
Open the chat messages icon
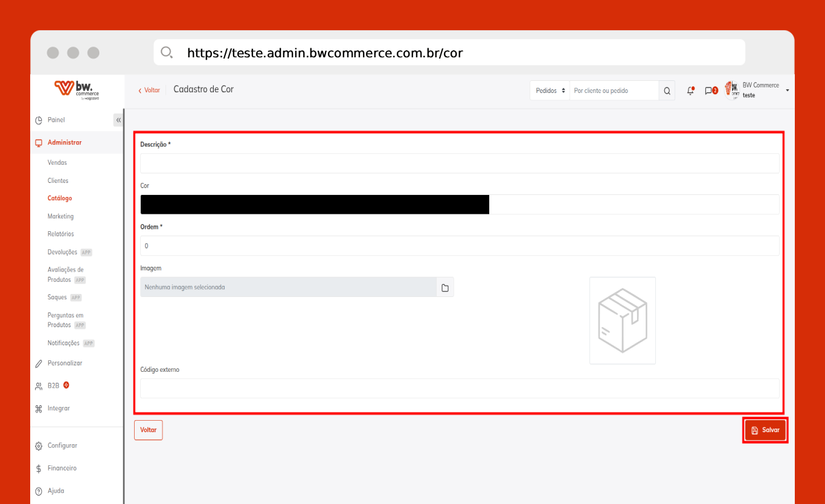pos(710,91)
